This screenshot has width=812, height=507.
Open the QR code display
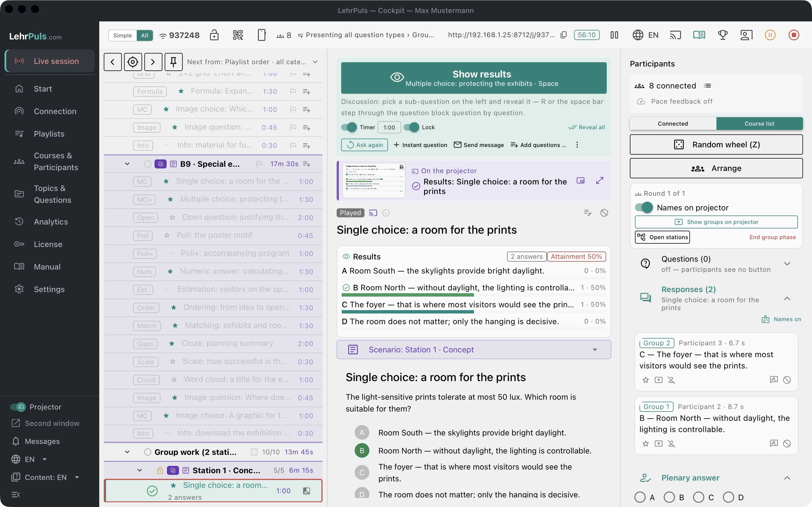click(x=238, y=35)
